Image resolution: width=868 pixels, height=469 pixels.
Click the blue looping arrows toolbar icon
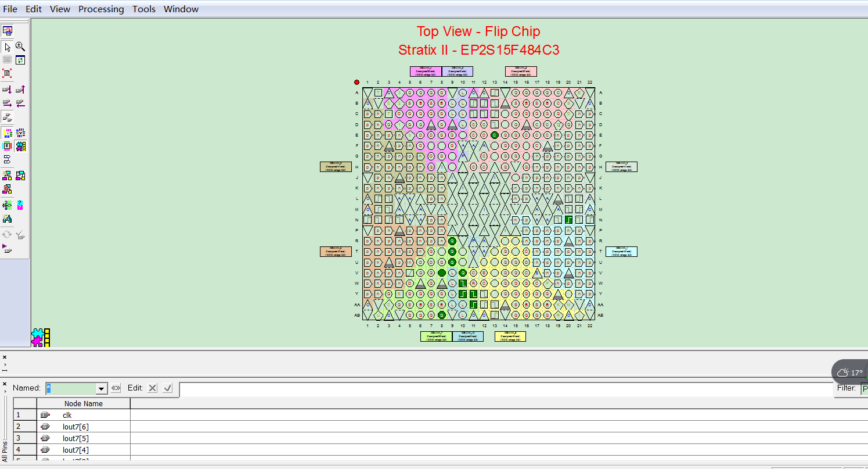[7, 159]
